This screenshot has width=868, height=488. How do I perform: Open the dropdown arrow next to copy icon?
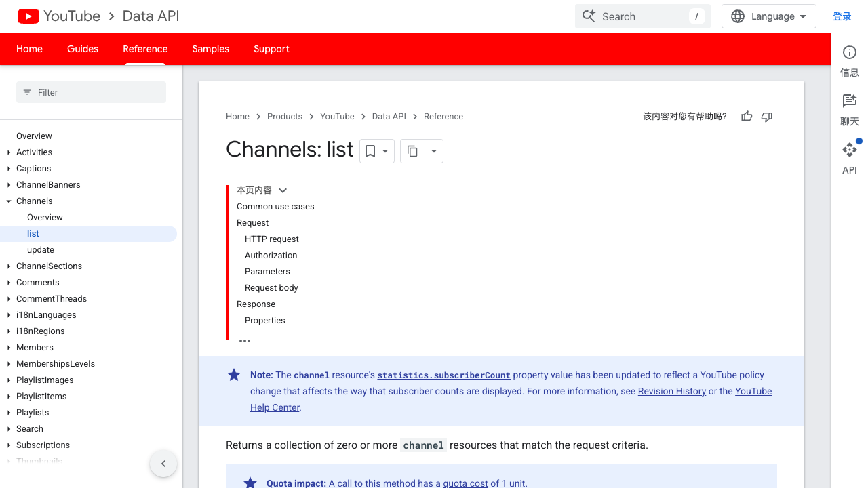434,151
